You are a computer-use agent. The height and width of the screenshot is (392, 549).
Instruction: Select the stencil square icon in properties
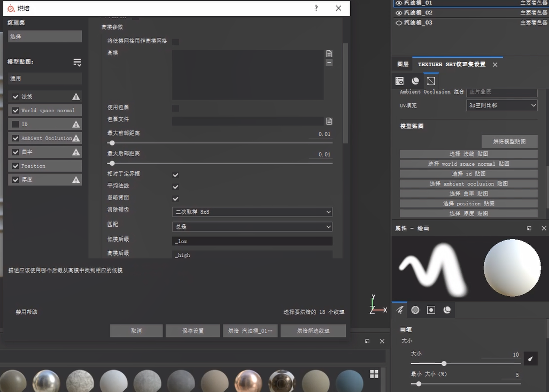click(431, 310)
